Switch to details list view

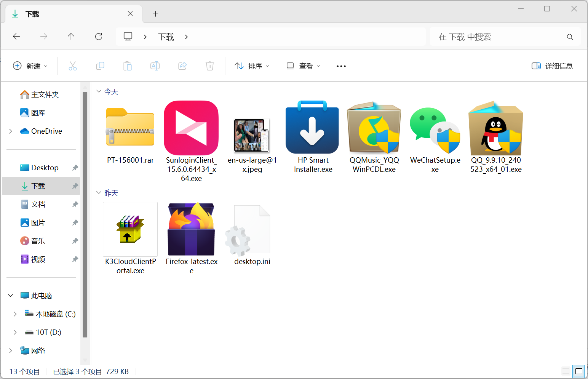(566, 371)
